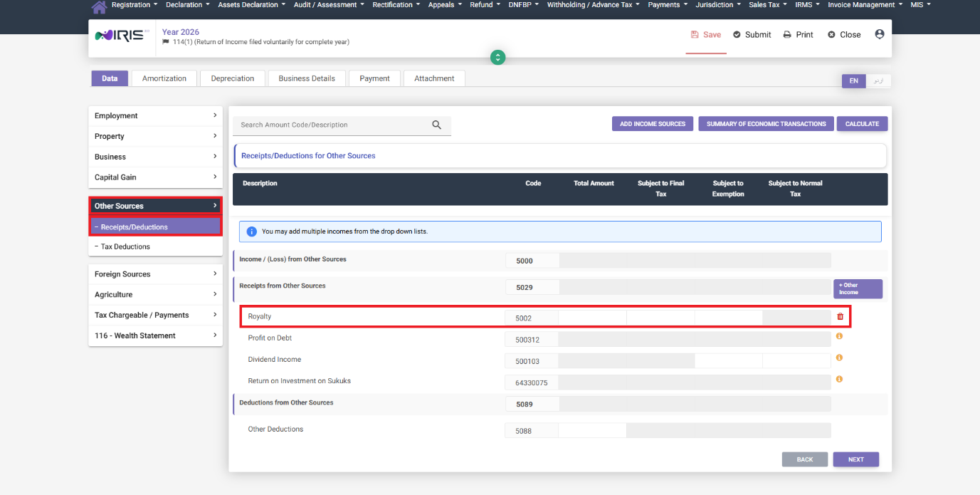The image size is (980, 495).
Task: Click the blue info icon in notice
Action: (x=251, y=231)
